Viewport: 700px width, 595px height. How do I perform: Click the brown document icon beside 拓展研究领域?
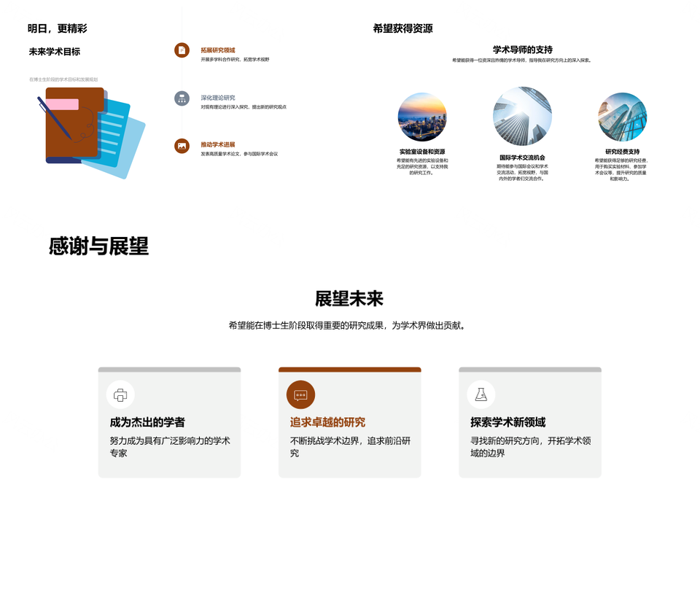click(x=182, y=50)
